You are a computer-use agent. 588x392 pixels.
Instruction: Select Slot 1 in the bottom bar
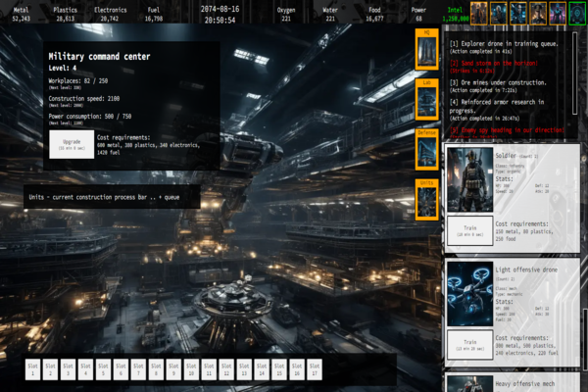(x=32, y=369)
